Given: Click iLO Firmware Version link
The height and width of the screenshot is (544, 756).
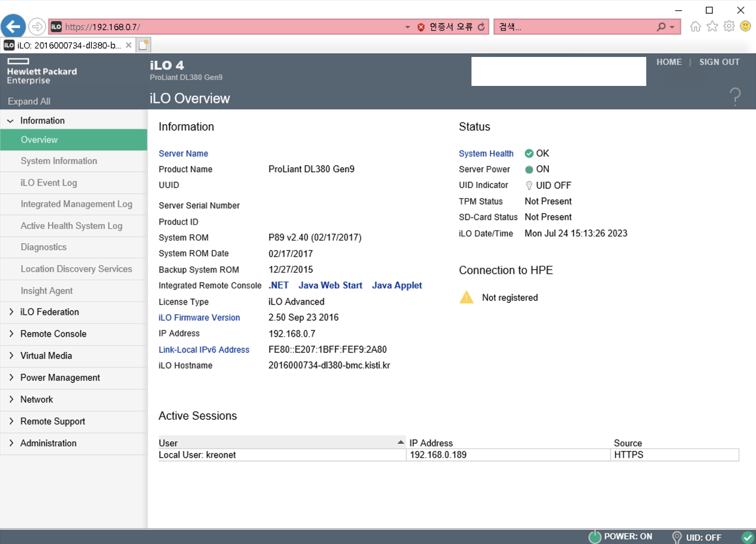Looking at the screenshot, I should click(x=199, y=318).
